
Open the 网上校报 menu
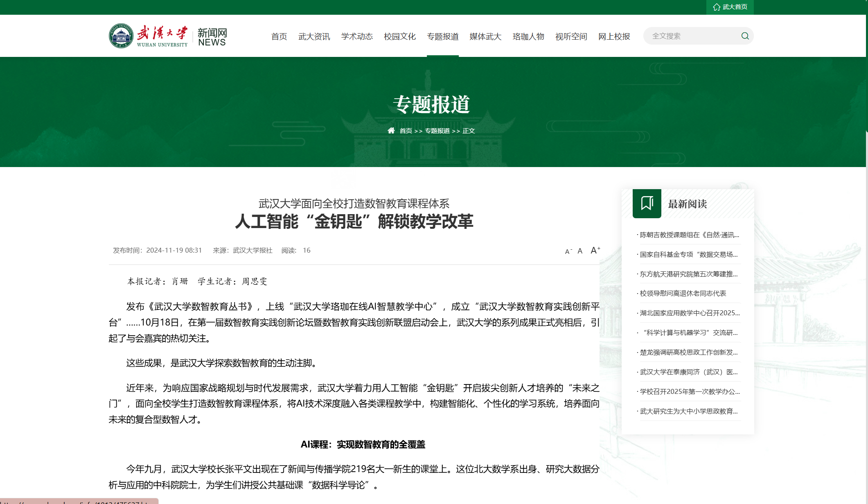tap(614, 36)
